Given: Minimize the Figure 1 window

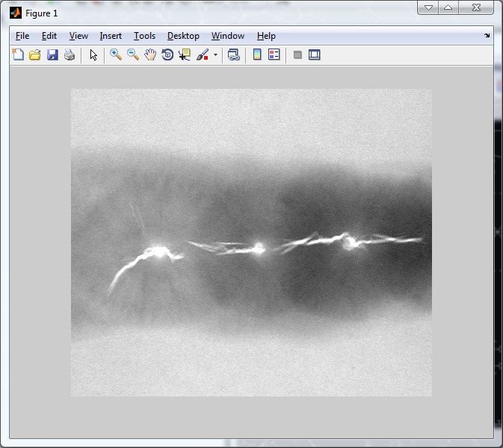Looking at the screenshot, I should click(428, 7).
